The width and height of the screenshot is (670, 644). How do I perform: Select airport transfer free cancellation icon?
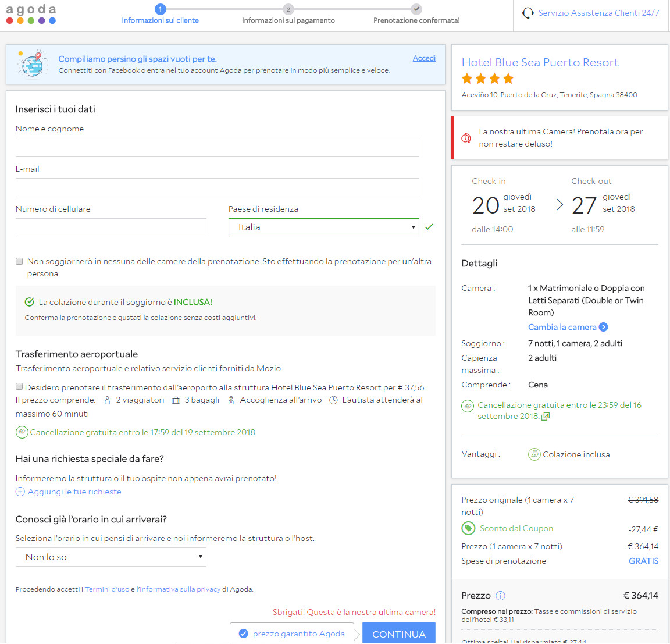22,432
